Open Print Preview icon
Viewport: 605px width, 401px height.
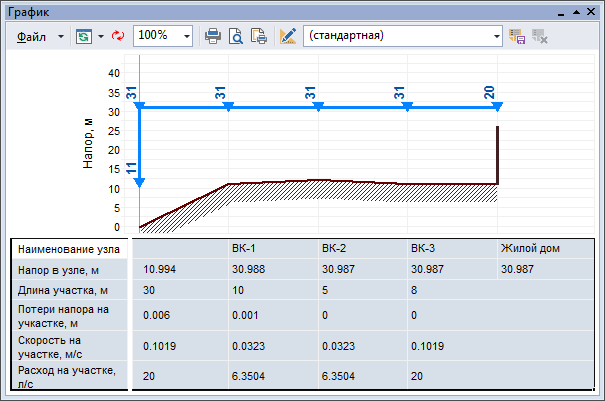(x=236, y=35)
